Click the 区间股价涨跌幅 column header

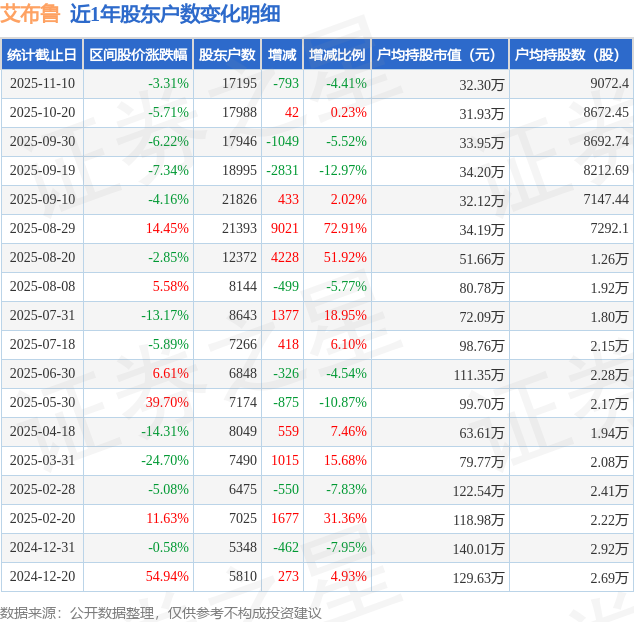pyautogui.click(x=138, y=55)
